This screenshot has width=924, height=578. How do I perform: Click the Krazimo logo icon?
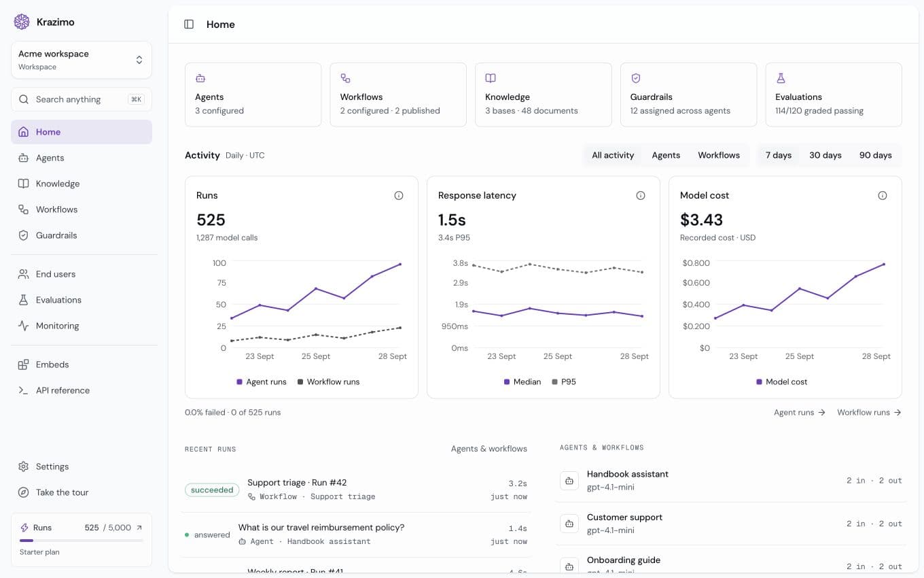click(x=22, y=22)
